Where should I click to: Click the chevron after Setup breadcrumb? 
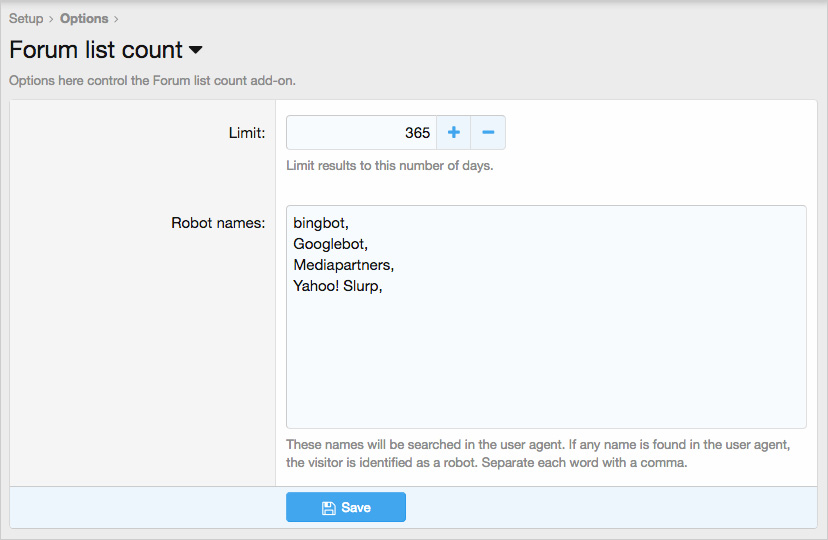tap(51, 19)
